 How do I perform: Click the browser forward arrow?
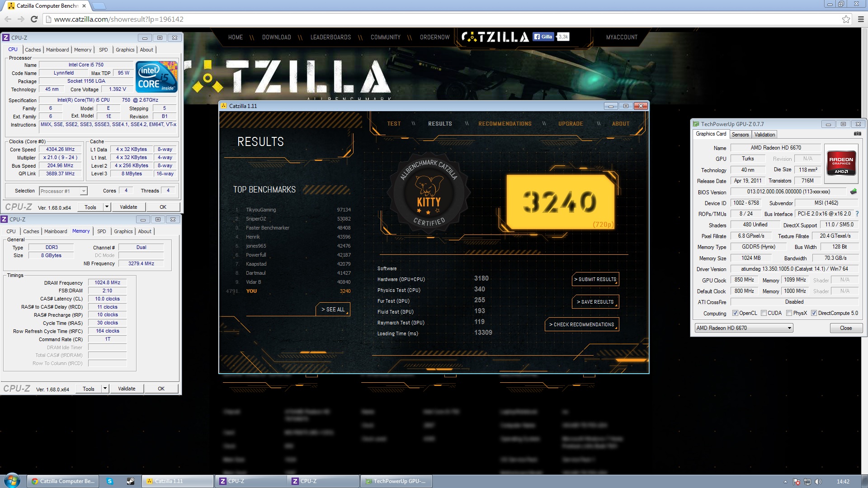click(x=21, y=19)
